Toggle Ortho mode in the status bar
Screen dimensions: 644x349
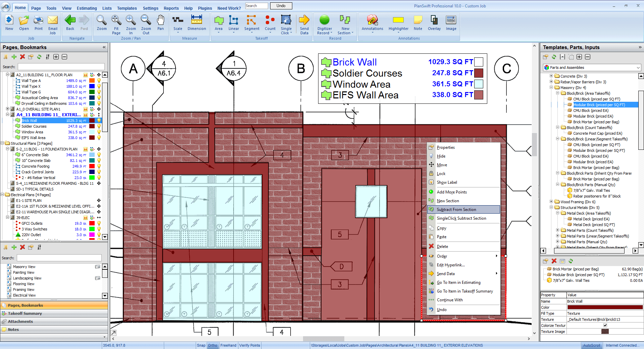pyautogui.click(x=212, y=345)
